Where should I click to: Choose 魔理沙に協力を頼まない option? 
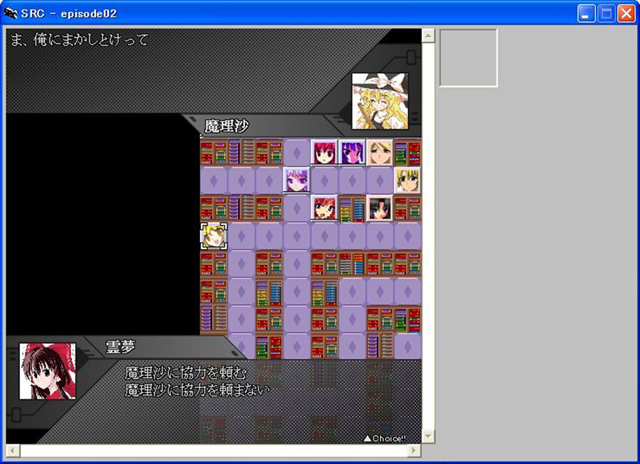click(x=197, y=390)
